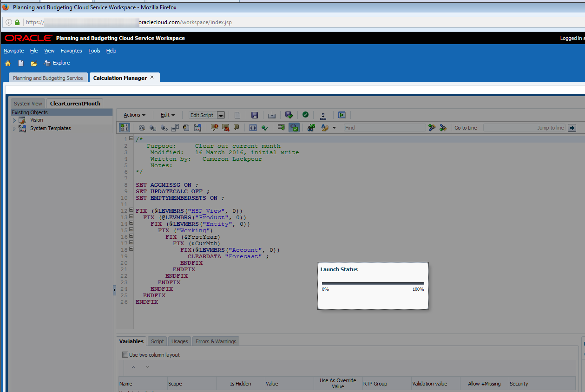Collapse the Existing Objects side pane handle
The height and width of the screenshot is (392, 585).
click(114, 290)
